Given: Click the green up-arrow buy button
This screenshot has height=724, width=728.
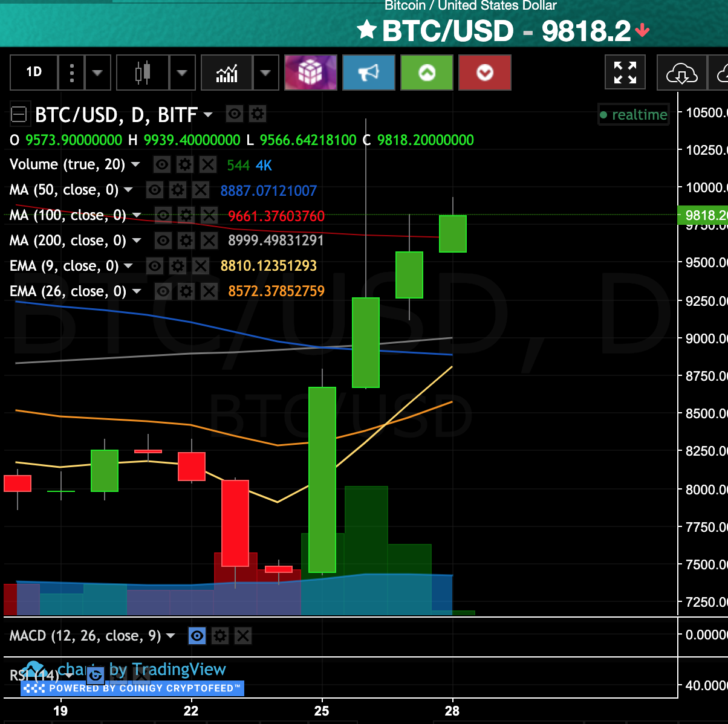Looking at the screenshot, I should [x=427, y=73].
